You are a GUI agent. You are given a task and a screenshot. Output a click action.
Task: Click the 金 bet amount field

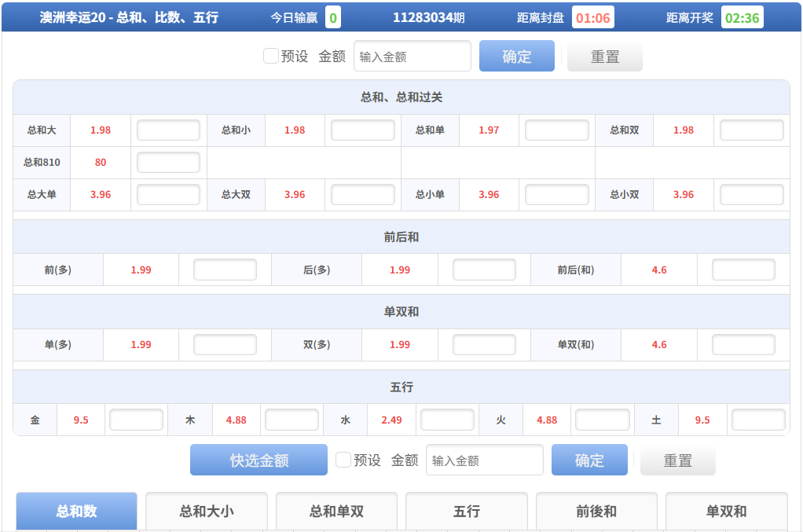136,420
